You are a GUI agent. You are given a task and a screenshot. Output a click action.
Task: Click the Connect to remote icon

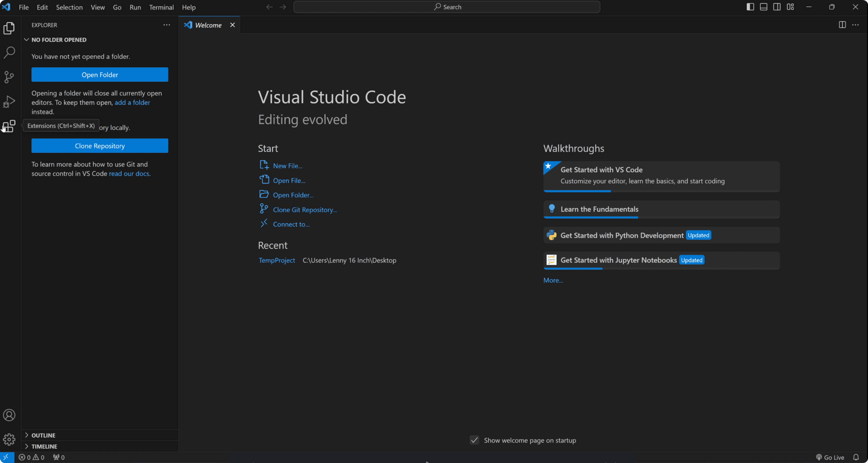264,223
